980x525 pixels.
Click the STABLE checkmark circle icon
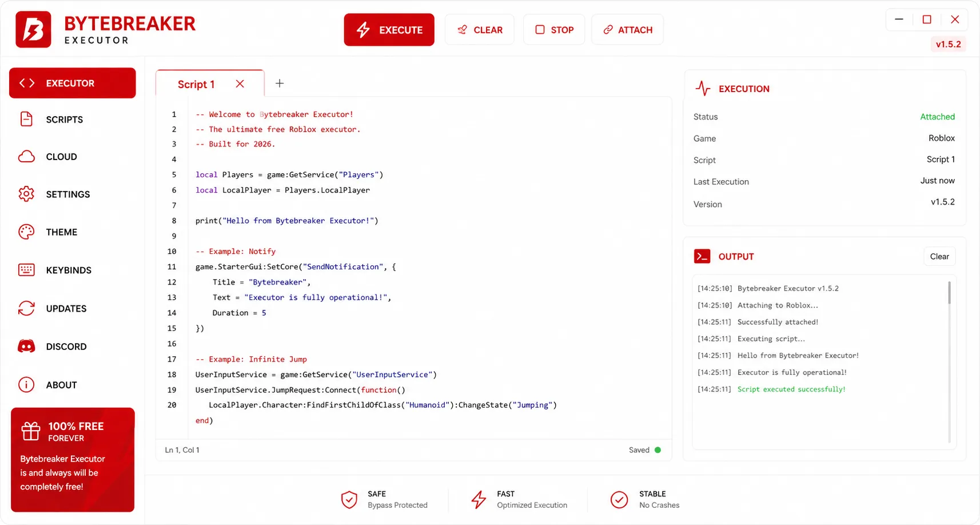(x=619, y=500)
